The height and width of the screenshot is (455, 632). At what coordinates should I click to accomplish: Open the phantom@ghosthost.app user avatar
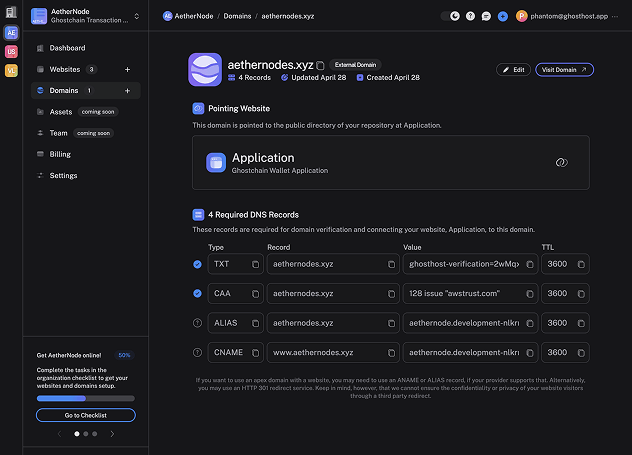click(522, 16)
